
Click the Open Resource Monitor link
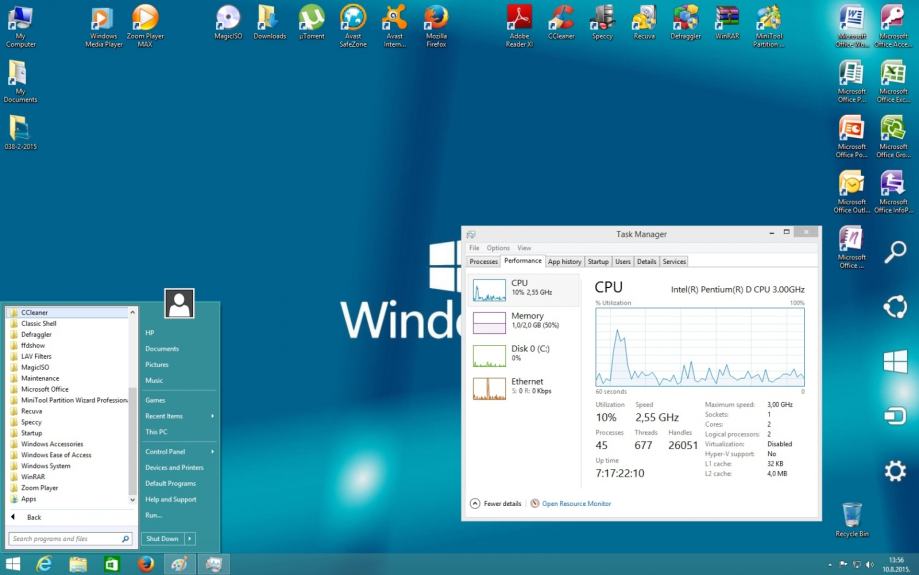575,503
